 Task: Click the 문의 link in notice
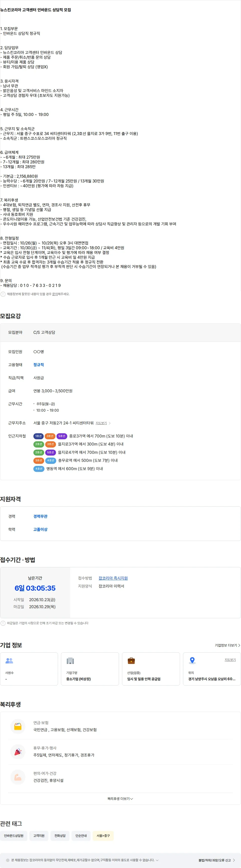click(55, 294)
